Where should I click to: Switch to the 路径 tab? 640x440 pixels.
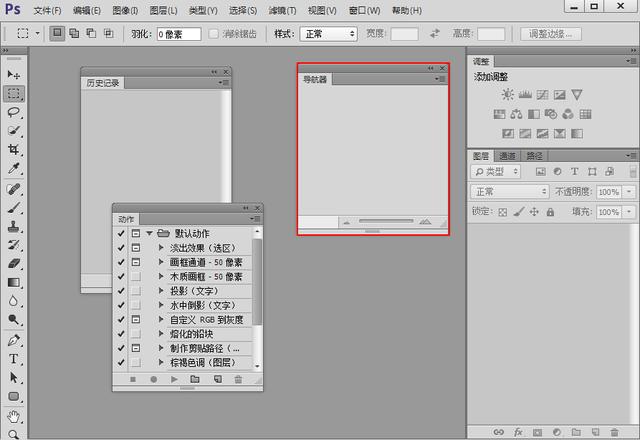click(534, 156)
